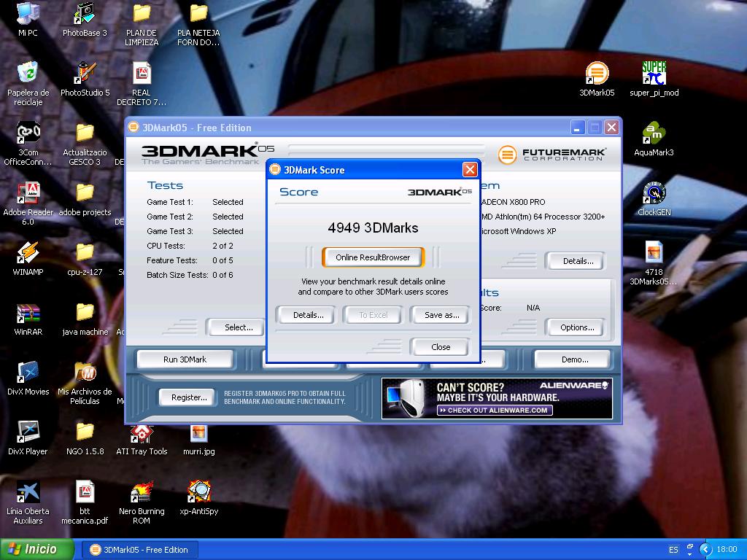747x560 pixels.
Task: Click the Register button
Action: (x=189, y=397)
